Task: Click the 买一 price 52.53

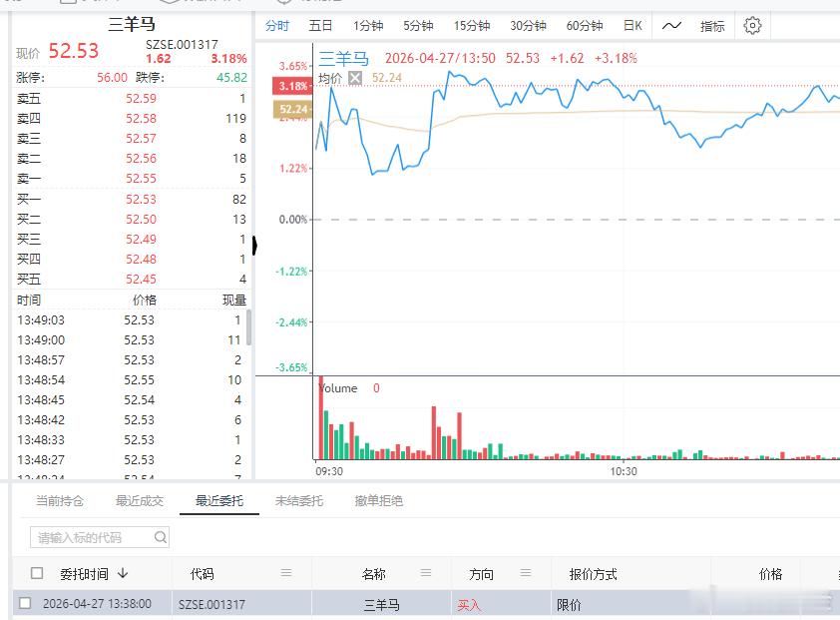Action: coord(141,200)
